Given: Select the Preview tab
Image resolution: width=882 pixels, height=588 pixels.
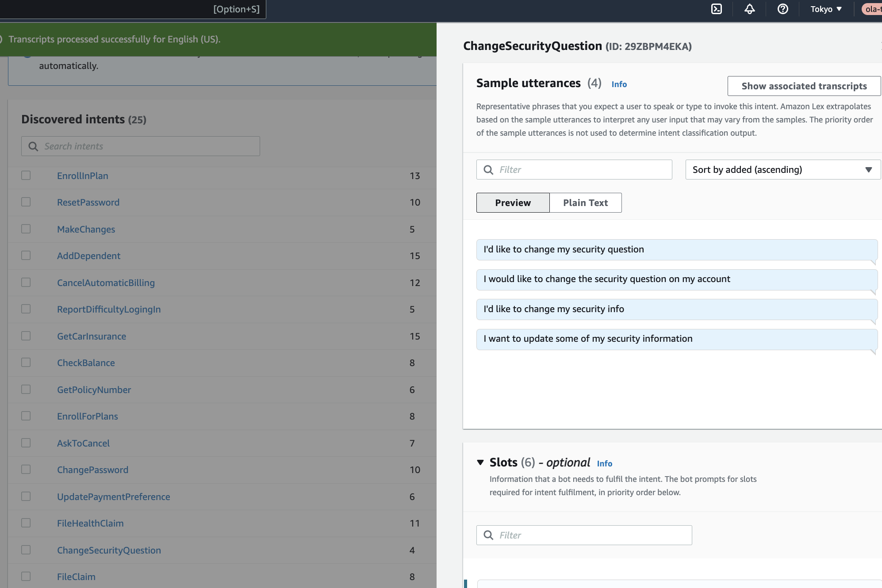Looking at the screenshot, I should click(x=513, y=202).
